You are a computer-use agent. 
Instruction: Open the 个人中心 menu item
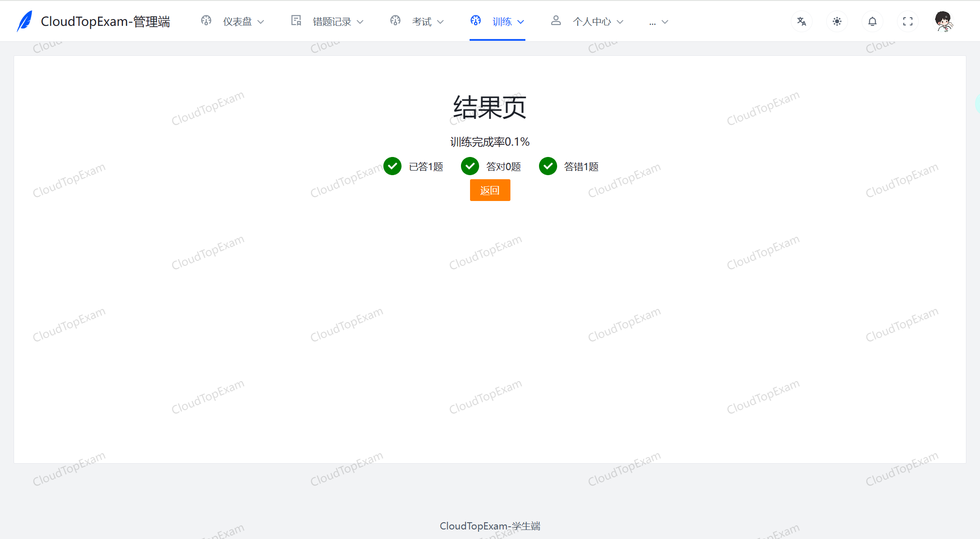[592, 21]
